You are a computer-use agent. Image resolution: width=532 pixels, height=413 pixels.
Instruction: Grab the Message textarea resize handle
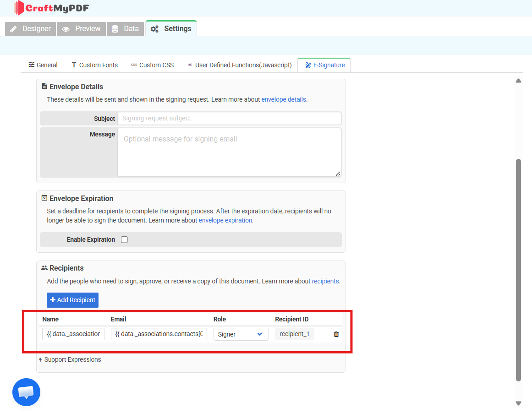point(338,174)
